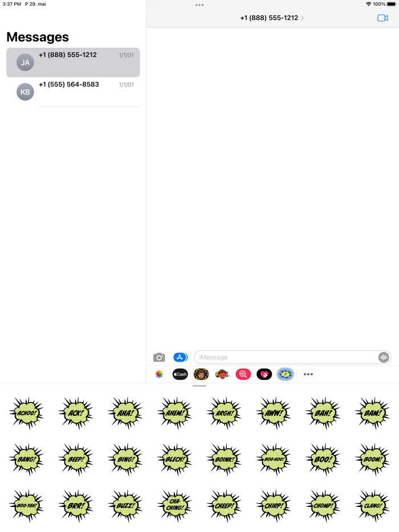Open the Memoji stickers app
399x532 pixels.
(x=201, y=374)
